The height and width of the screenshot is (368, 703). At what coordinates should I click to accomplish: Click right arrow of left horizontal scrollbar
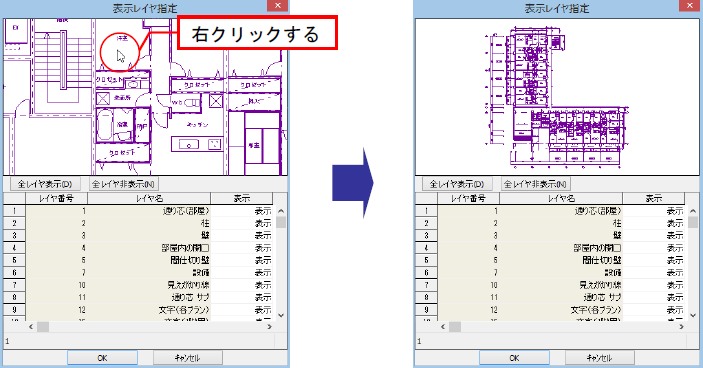(x=269, y=327)
